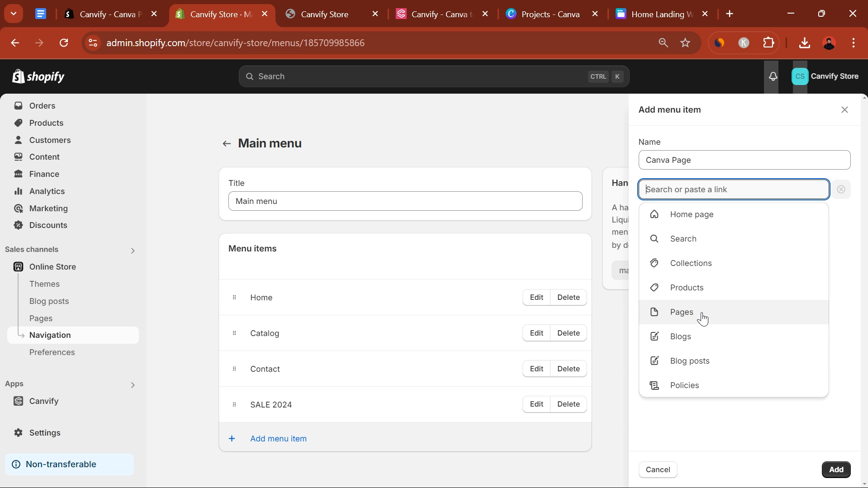
Task: Edit the Home menu item
Action: pos(536,297)
